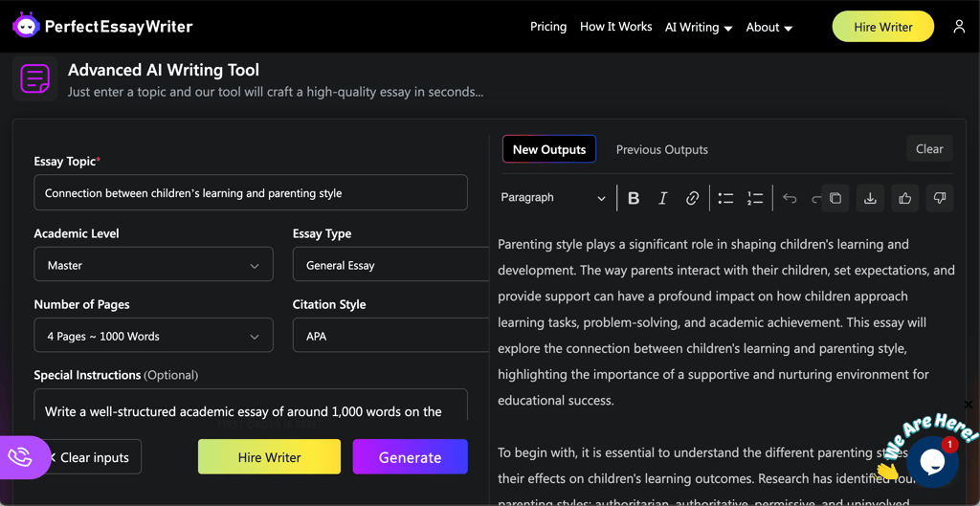Open the Academic Level dropdown

pyautogui.click(x=154, y=264)
